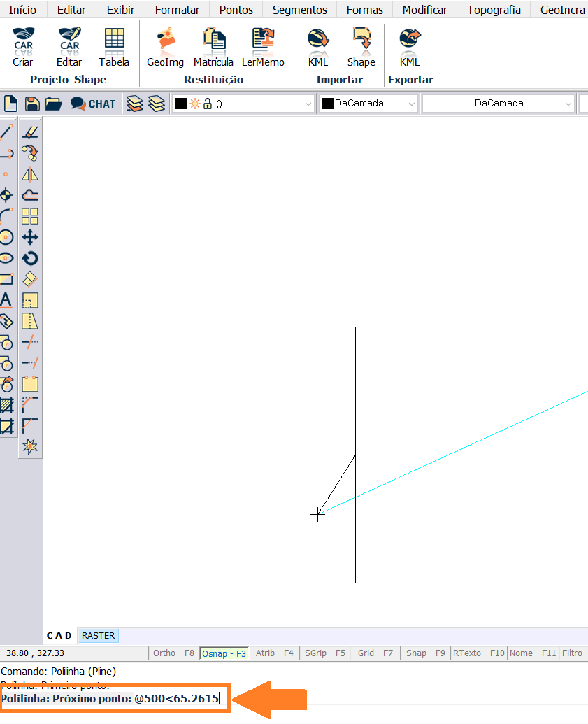Screen dimensions: 588x724
Task: Switch to the RASTER tab
Action: pyautogui.click(x=98, y=636)
